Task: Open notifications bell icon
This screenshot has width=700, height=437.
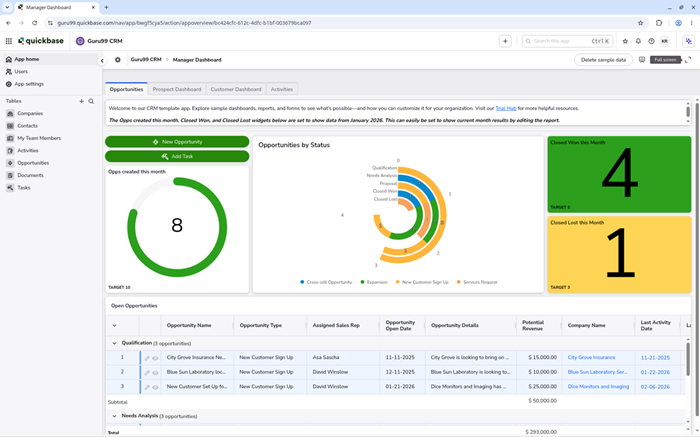Action: pyautogui.click(x=638, y=41)
